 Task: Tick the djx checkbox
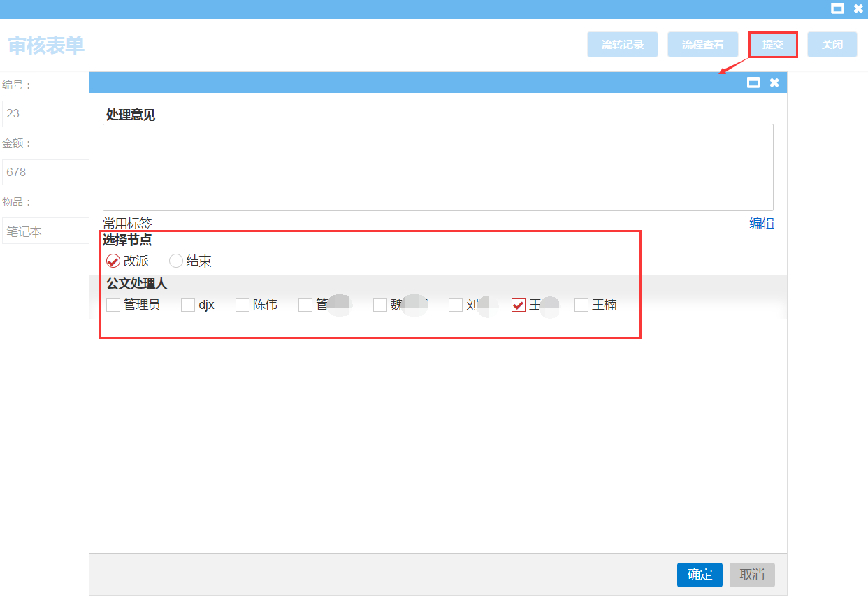coord(188,305)
